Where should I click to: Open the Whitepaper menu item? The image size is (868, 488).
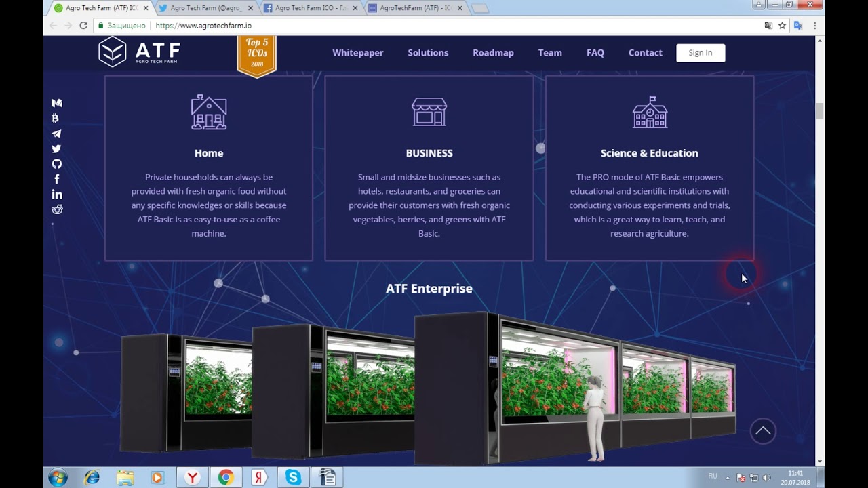[x=358, y=53]
